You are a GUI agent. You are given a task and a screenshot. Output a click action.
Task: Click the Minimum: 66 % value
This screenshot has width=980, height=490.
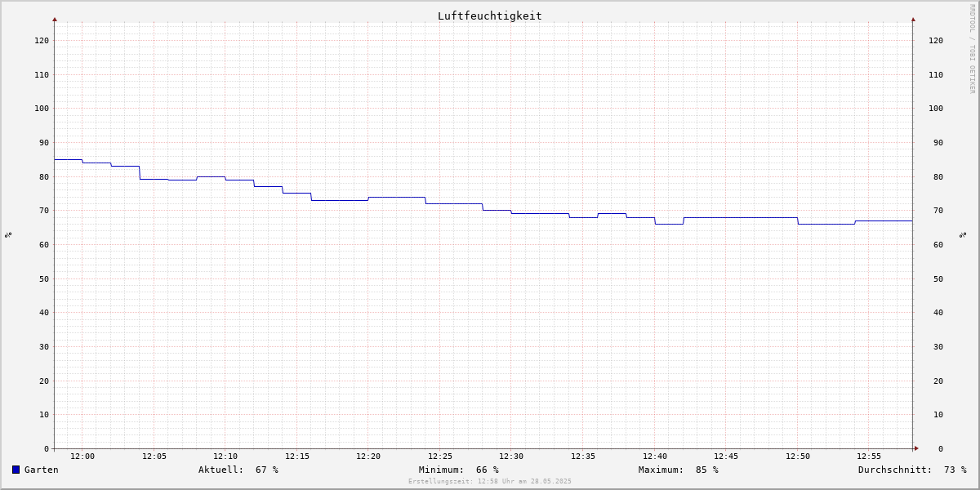459,470
